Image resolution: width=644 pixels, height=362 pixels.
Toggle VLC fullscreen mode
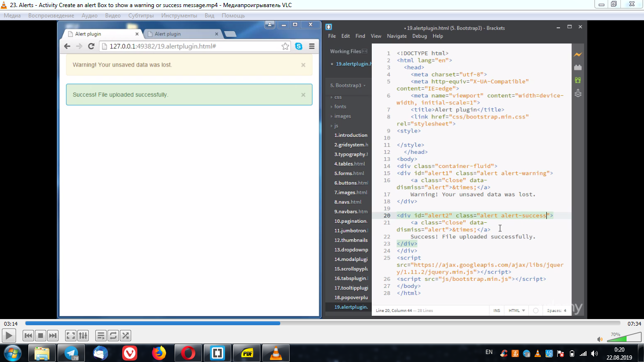tap(71, 336)
